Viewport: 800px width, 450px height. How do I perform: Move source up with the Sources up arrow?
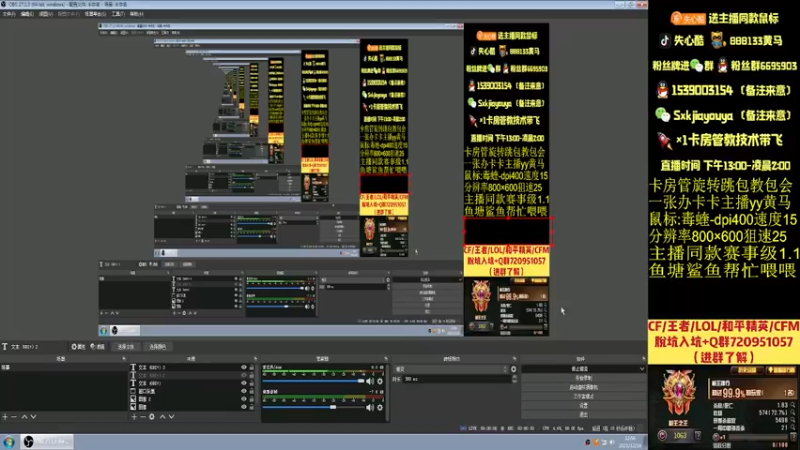coord(162,417)
